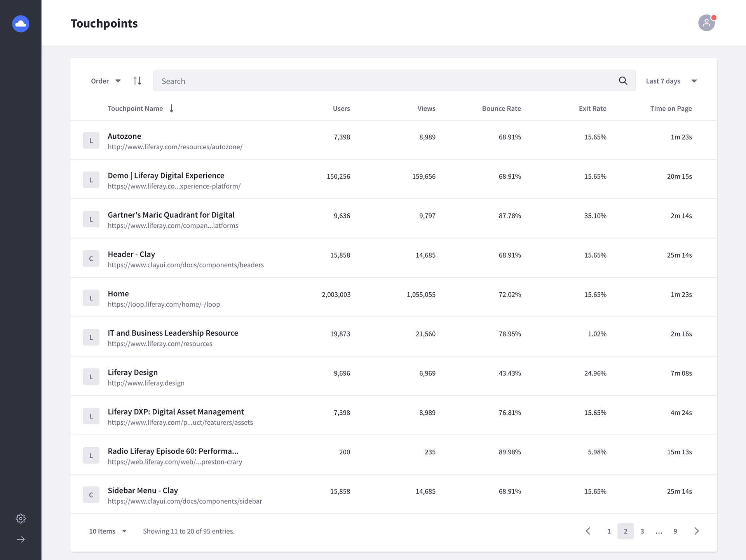The width and height of the screenshot is (746, 560).
Task: Click C icon for Sidebar Menu - Clay
Action: pyautogui.click(x=91, y=495)
